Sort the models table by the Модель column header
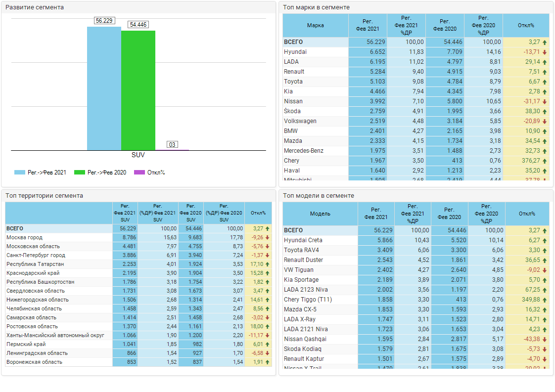Screen dimensions: 555x392 point(320,214)
